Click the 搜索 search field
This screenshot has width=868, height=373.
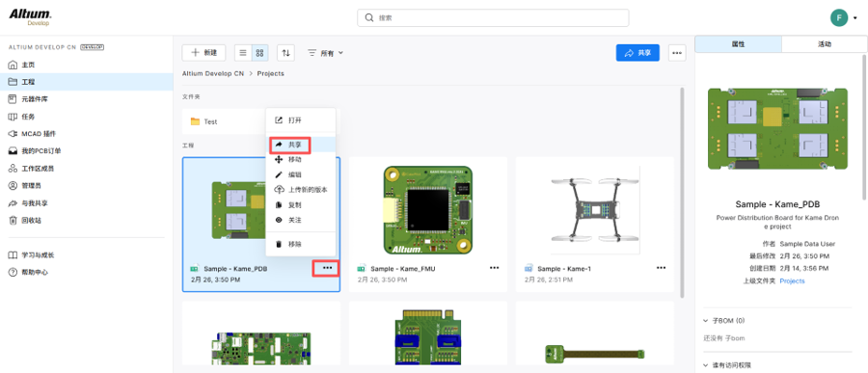[493, 17]
